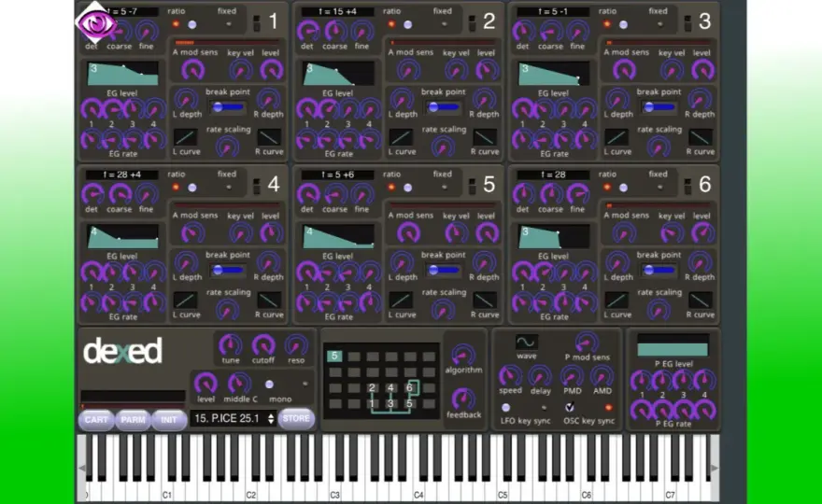The image size is (822, 504).
Task: Click operator 1 L curve icon
Action: 186,137
